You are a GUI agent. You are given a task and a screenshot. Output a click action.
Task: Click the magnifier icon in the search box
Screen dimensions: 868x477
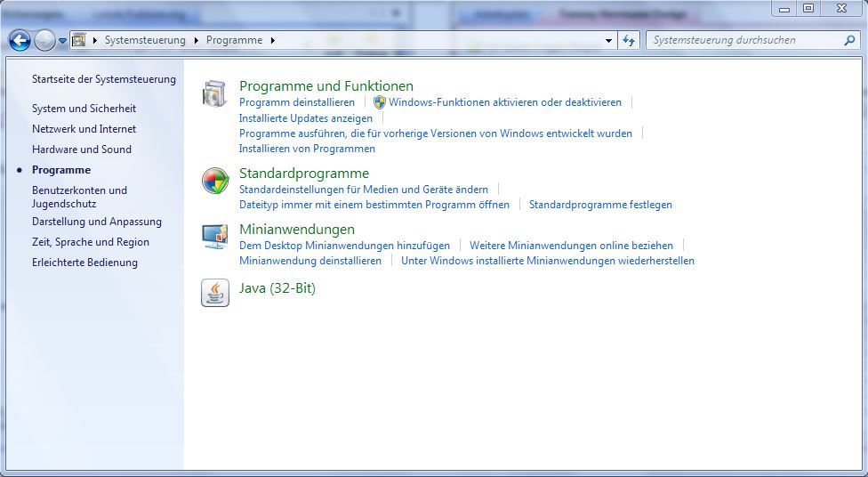coord(849,40)
